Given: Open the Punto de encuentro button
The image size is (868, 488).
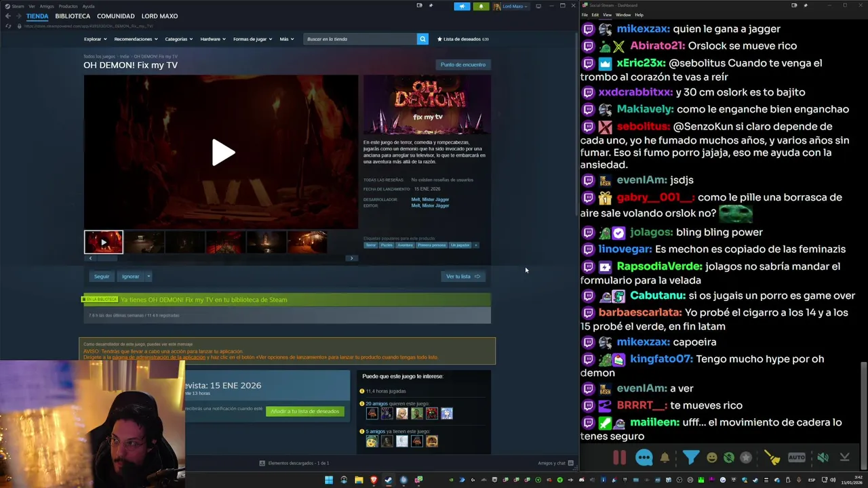Looking at the screenshot, I should point(463,65).
